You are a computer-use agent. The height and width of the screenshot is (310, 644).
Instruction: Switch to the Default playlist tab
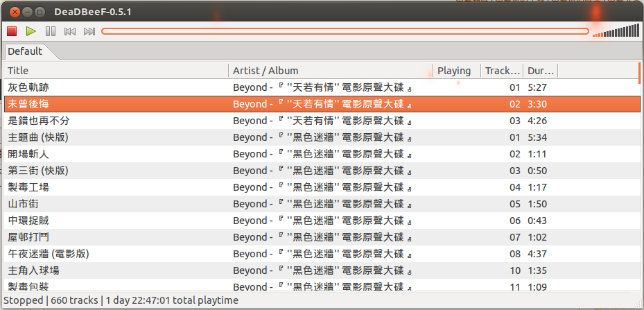(x=25, y=51)
